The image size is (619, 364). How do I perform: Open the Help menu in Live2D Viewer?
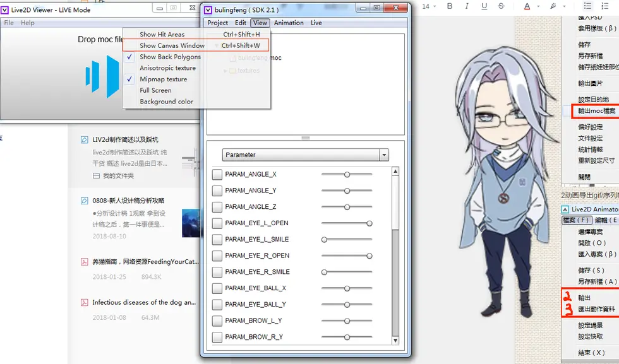[28, 23]
